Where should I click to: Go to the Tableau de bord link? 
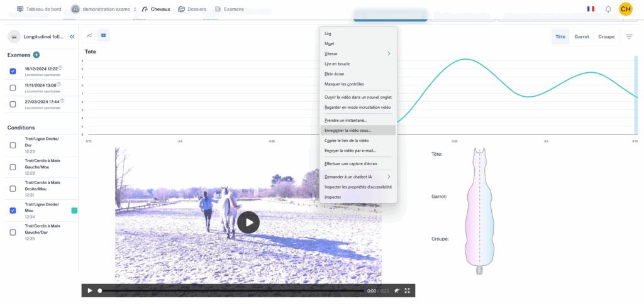tap(38, 9)
